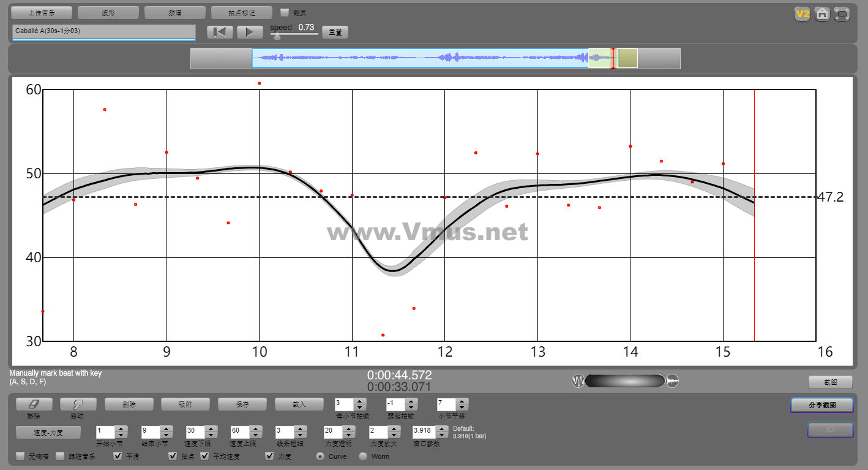Click the waveform icon left of gradient bar
Viewport: 868px width, 470px height.
coord(578,381)
